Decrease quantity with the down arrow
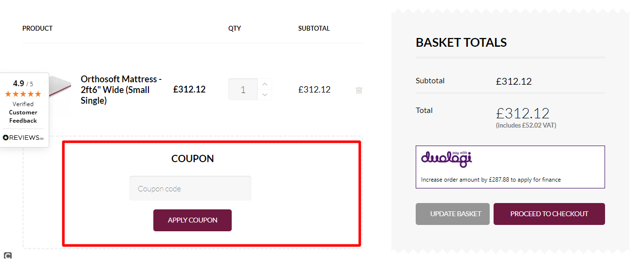This screenshot has width=644, height=260. click(264, 95)
